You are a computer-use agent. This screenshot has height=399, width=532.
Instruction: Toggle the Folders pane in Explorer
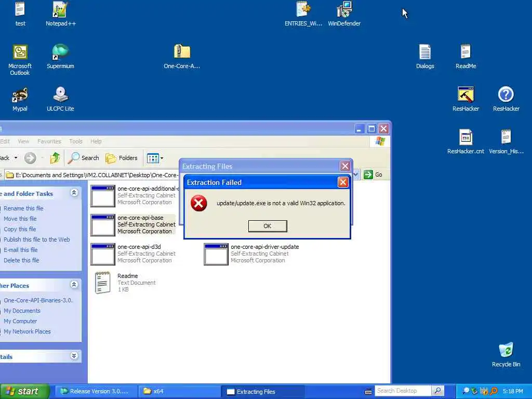pyautogui.click(x=122, y=158)
